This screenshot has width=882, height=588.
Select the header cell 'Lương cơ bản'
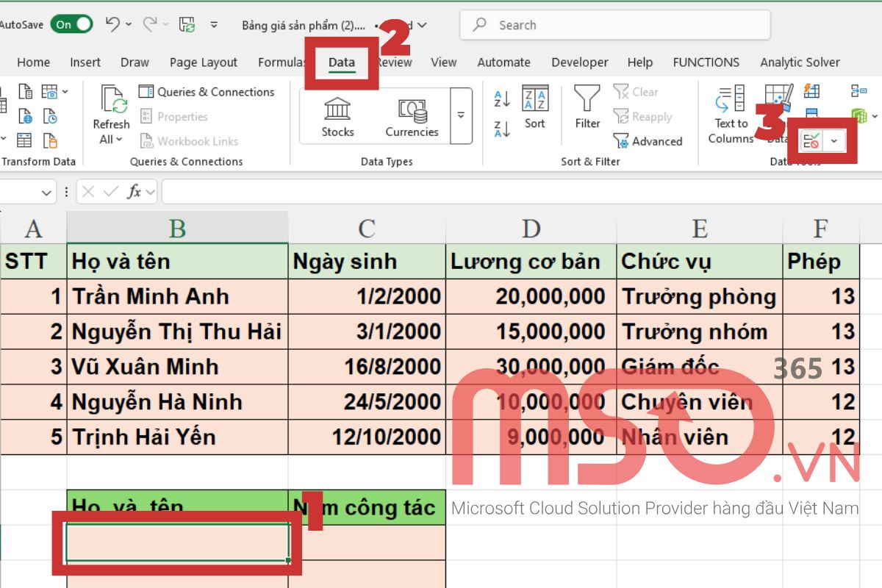tap(531, 261)
